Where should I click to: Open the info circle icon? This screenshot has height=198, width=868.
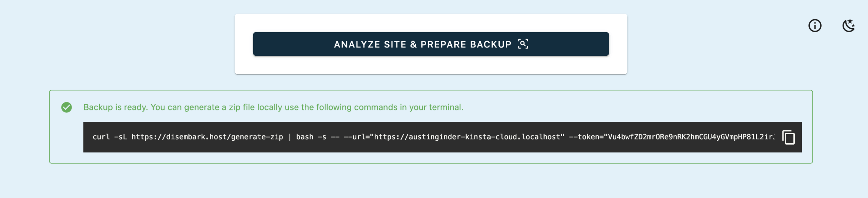click(815, 26)
